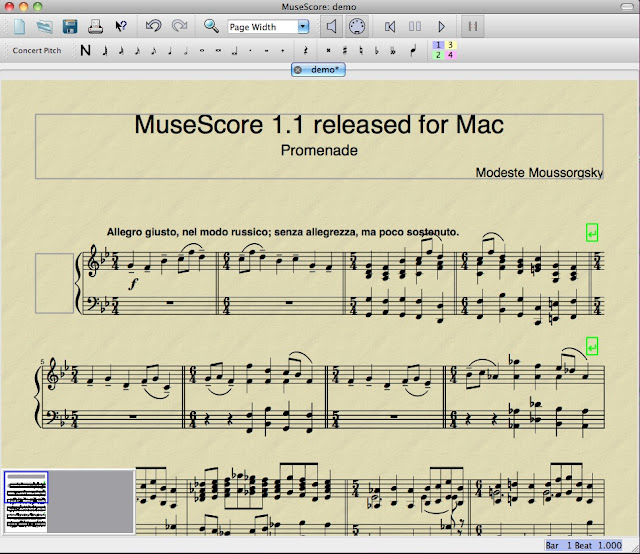Redo the last undone action
Viewport: 640px width, 554px height.
(179, 27)
